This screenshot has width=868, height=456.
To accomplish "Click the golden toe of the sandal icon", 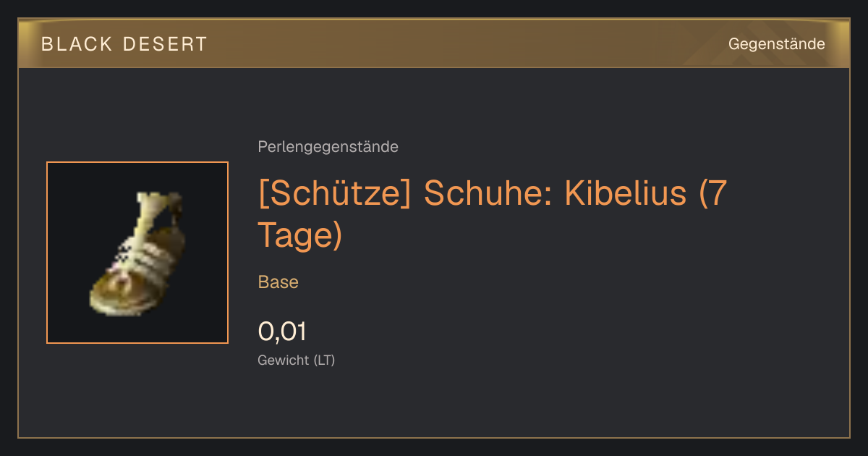I will pos(116,293).
